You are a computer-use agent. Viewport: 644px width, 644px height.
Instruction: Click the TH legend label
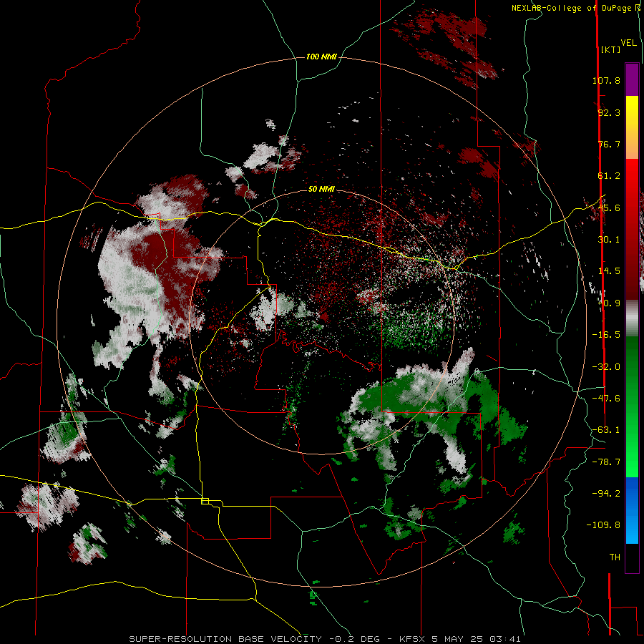615,557
